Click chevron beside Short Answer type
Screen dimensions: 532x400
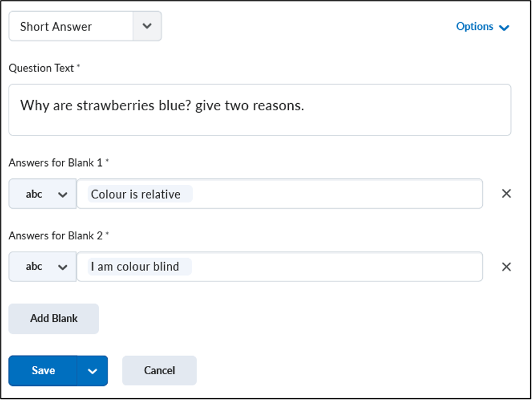(x=147, y=26)
